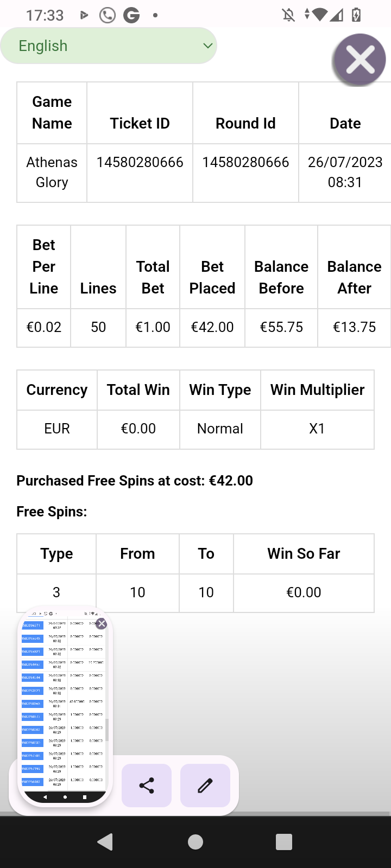Viewport: 391px width, 868px height.
Task: Tap the €13.75 Balance After value
Action: point(354,327)
